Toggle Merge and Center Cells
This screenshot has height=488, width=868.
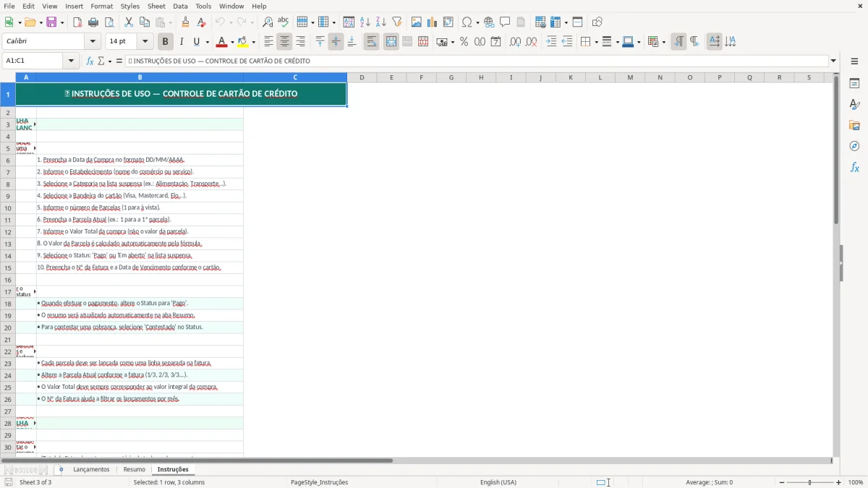[x=391, y=42]
